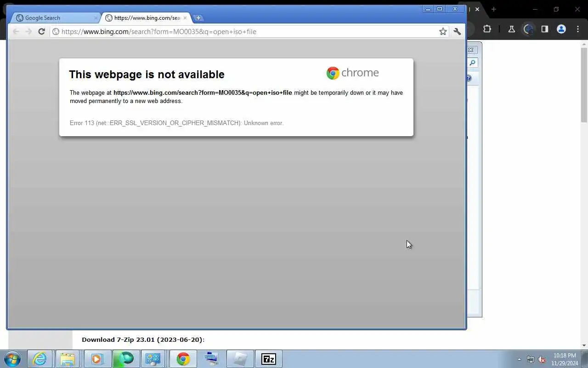Open Windows Explorer folder from taskbar

pos(68,359)
